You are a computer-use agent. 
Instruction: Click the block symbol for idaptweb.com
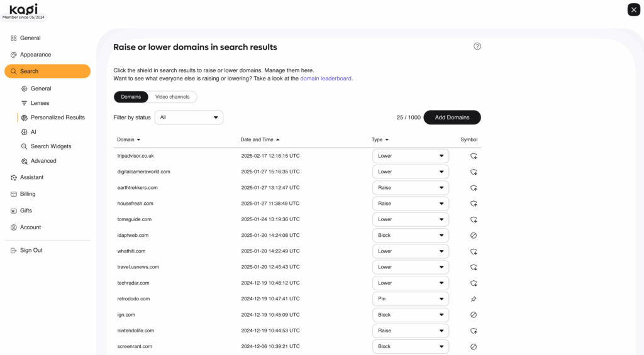(x=474, y=236)
